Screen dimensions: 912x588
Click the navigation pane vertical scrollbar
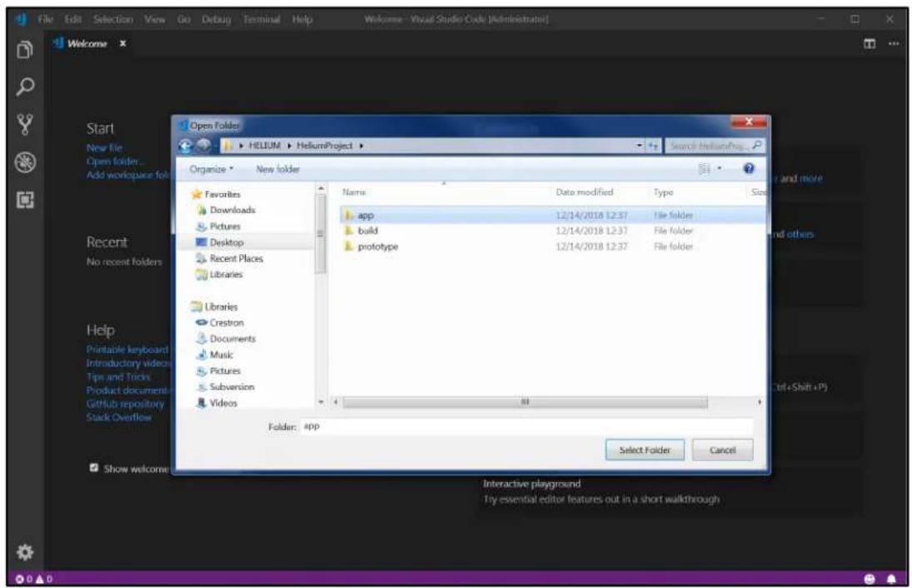321,234
